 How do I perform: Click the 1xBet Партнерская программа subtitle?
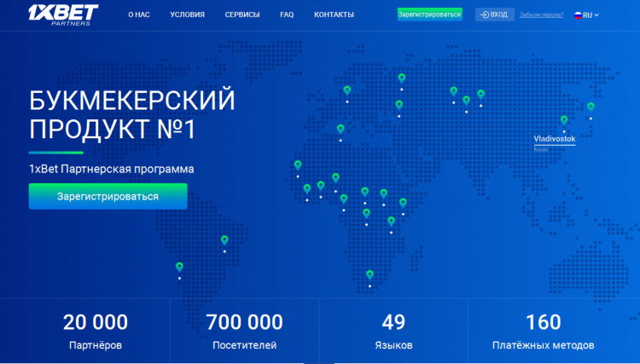pyautogui.click(x=112, y=169)
